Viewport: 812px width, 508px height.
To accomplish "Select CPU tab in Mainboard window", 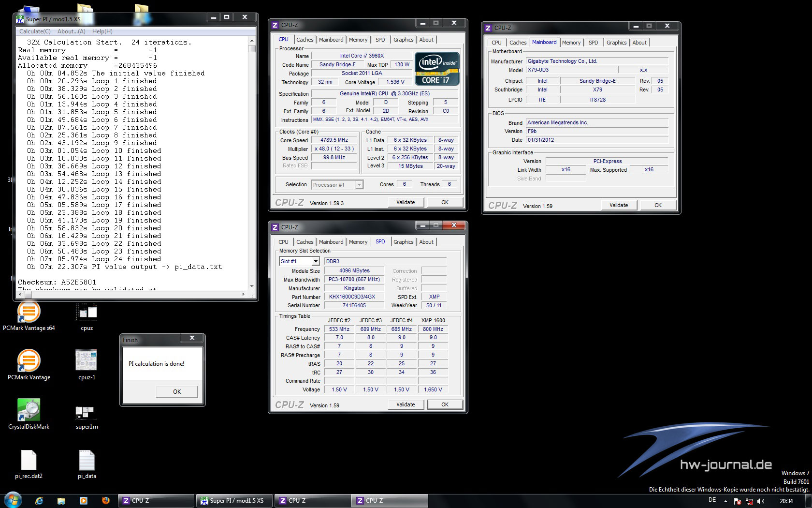I will 496,43.
